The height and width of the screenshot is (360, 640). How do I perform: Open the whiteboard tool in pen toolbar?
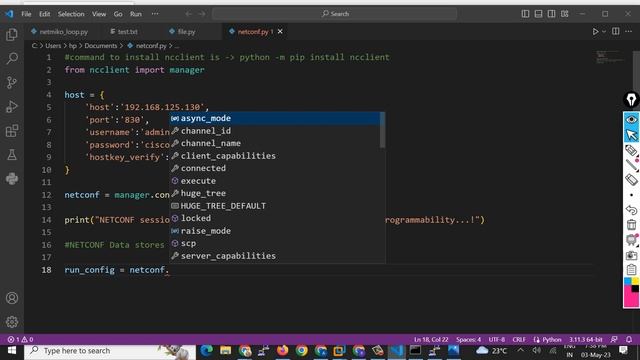point(631,240)
